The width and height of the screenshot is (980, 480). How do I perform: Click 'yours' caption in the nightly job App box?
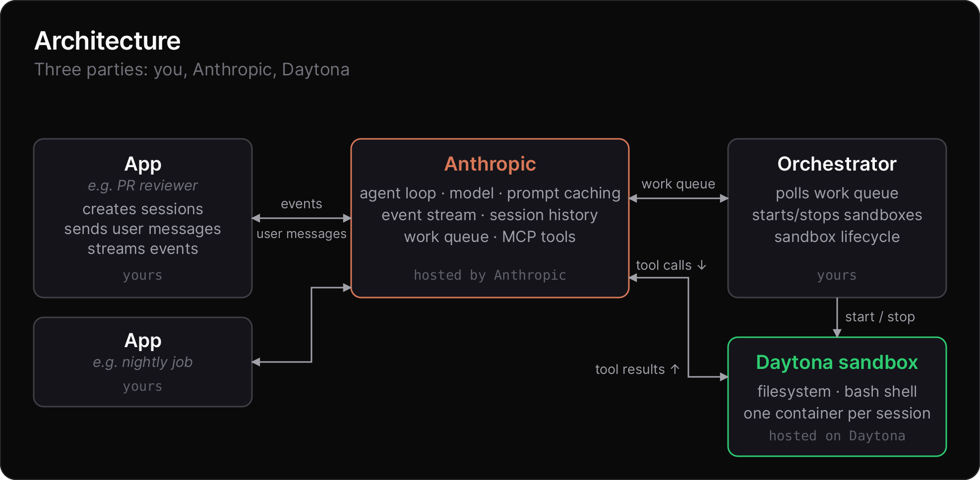(x=143, y=386)
